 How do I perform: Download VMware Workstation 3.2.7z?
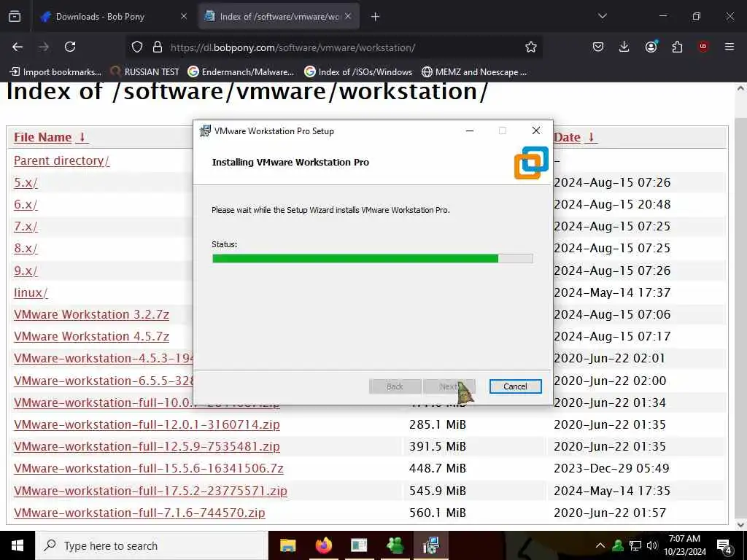(91, 314)
